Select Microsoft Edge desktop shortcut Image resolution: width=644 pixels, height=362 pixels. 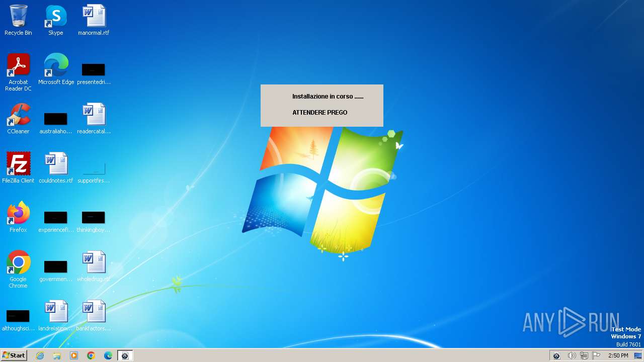[x=56, y=69]
